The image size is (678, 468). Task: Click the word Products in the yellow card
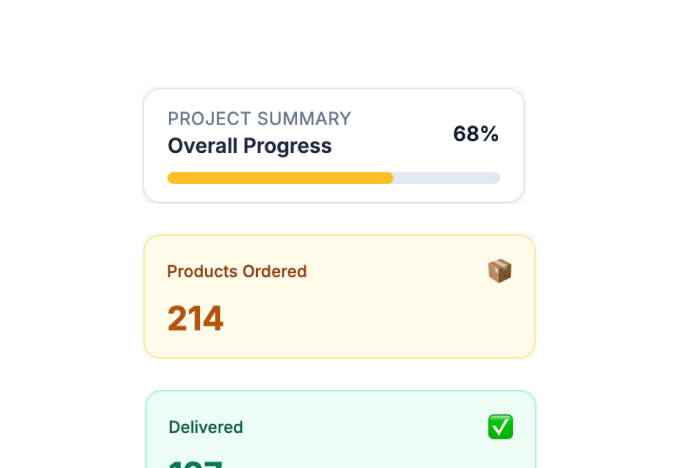(202, 272)
